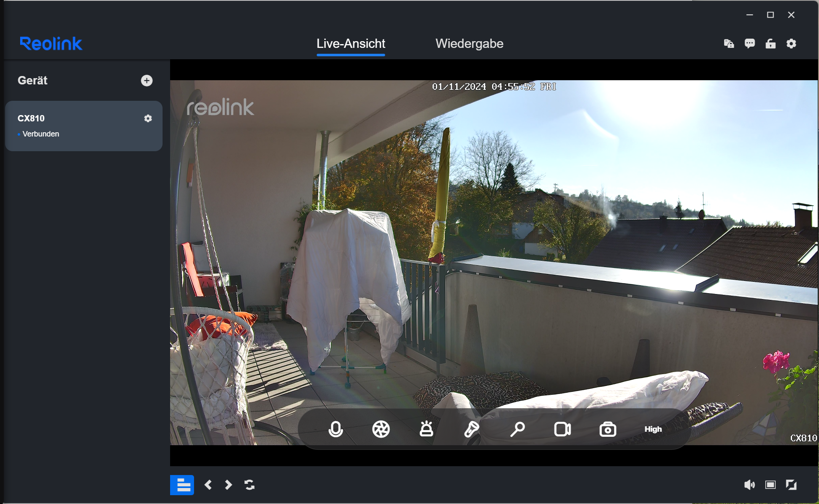Click the refresh cycle icon
Image resolution: width=819 pixels, height=504 pixels.
[x=249, y=485]
